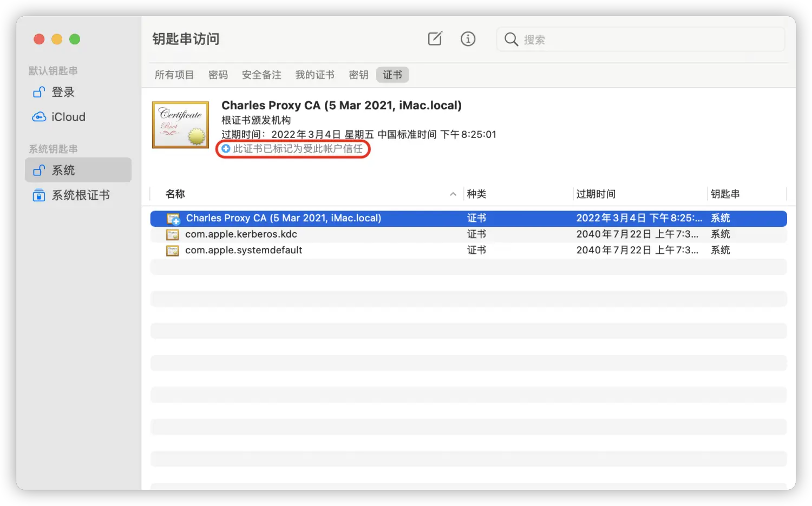Open the 系统根证书 keychain

78,195
